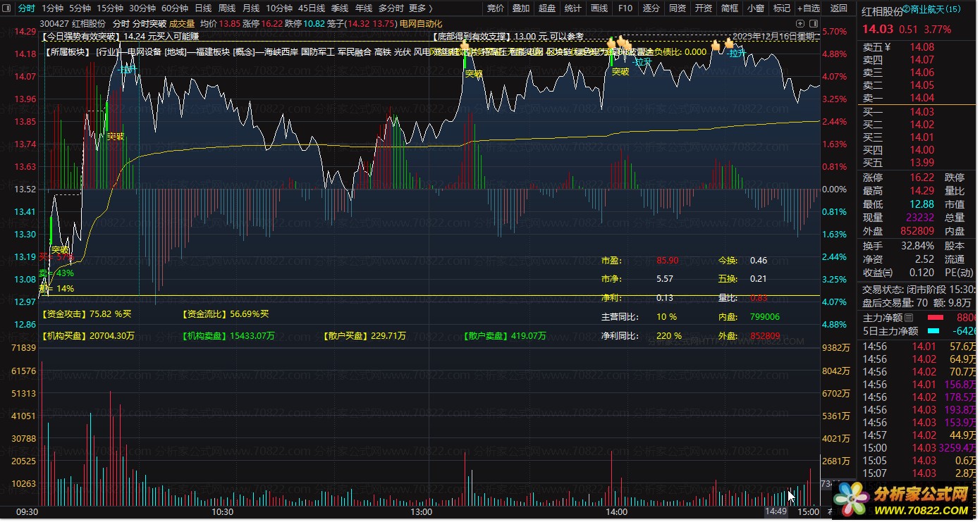Click the 红相股份 title in quote panel
The image size is (980, 522).
(x=882, y=12)
